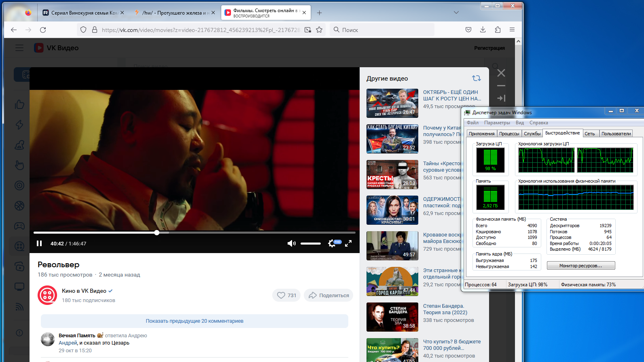The height and width of the screenshot is (362, 644).
Task: Open thumbs-up liked section in sidebar
Action: tap(19, 104)
